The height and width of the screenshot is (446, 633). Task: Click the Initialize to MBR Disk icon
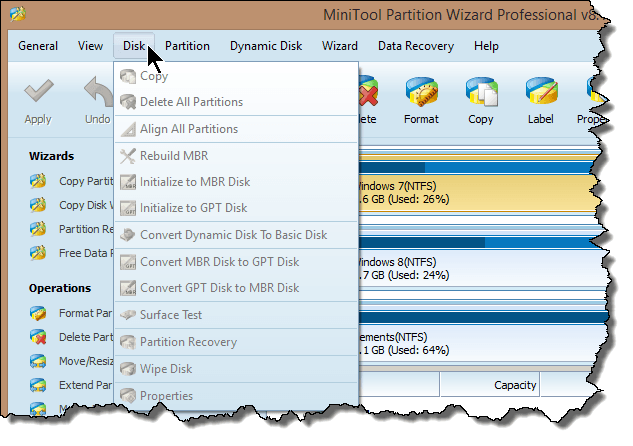[128, 182]
